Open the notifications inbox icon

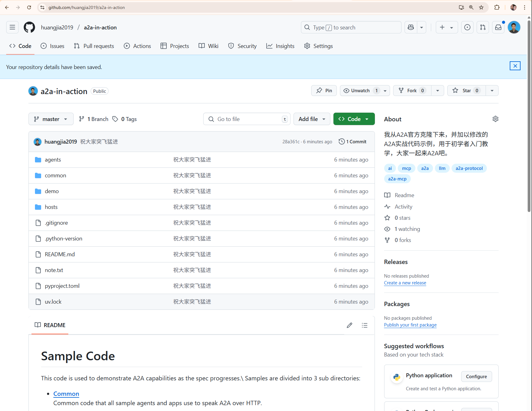point(498,27)
